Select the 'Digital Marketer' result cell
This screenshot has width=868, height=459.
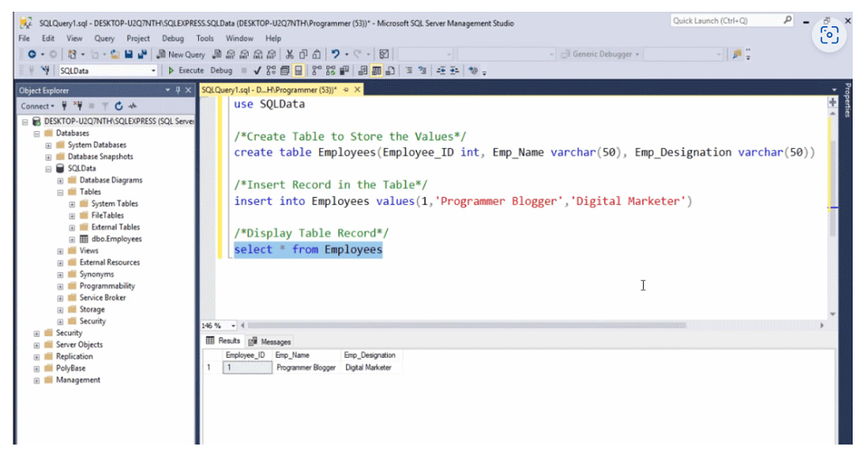369,368
